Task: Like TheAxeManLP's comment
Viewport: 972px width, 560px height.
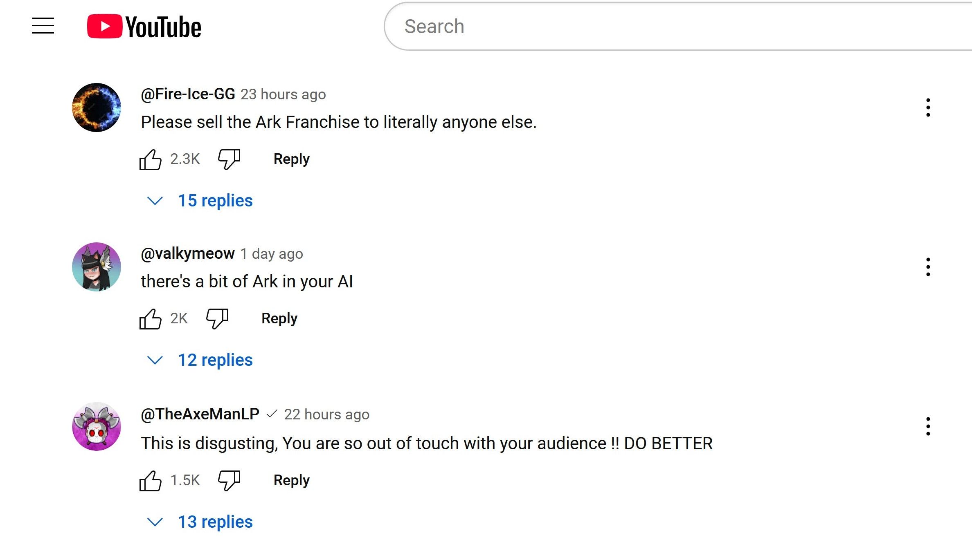Action: [150, 481]
